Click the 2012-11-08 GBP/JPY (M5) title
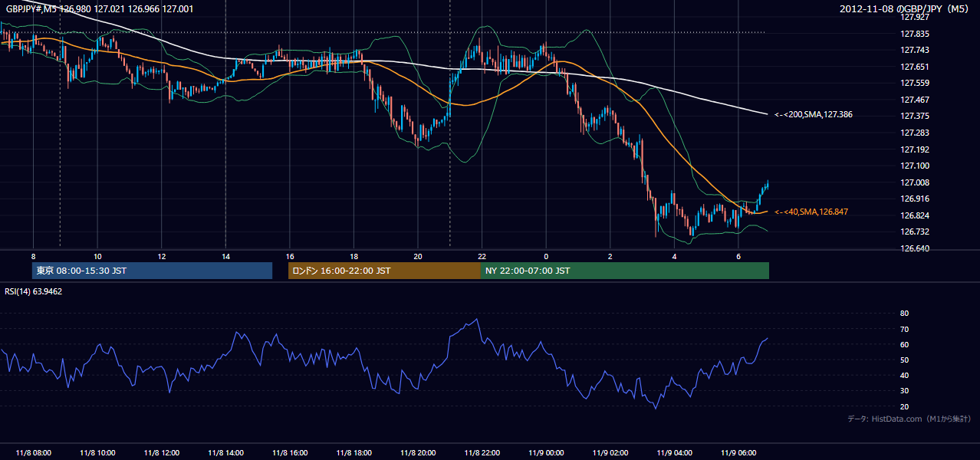 tap(905, 8)
